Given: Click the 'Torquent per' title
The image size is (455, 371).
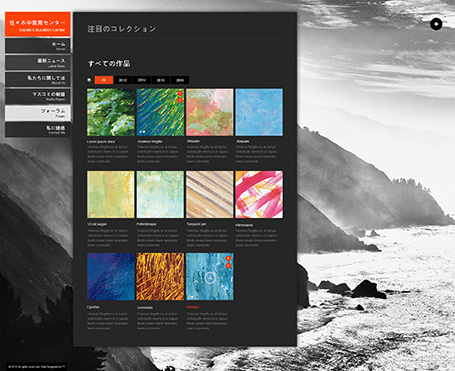Looking at the screenshot, I should [x=196, y=224].
